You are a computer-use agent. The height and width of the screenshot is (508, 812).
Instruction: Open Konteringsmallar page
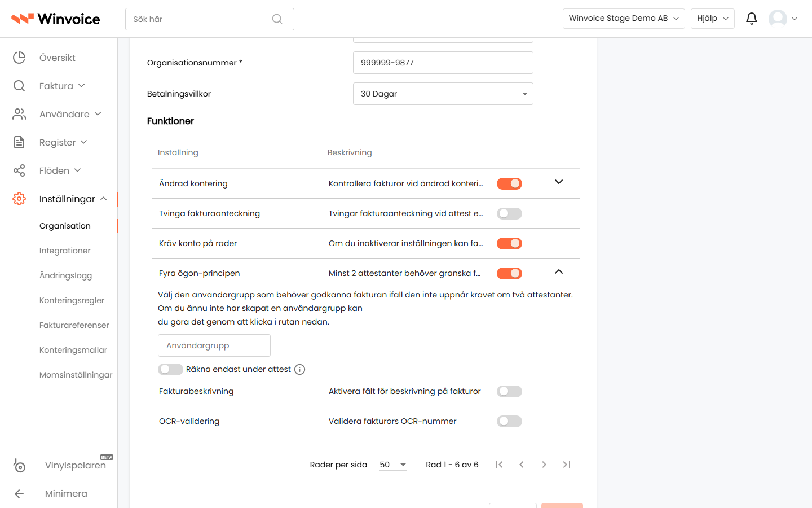pos(73,350)
